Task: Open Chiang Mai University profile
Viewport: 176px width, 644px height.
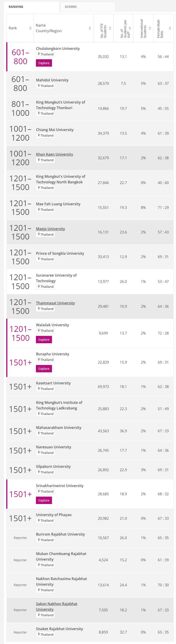Action: [x=55, y=129]
